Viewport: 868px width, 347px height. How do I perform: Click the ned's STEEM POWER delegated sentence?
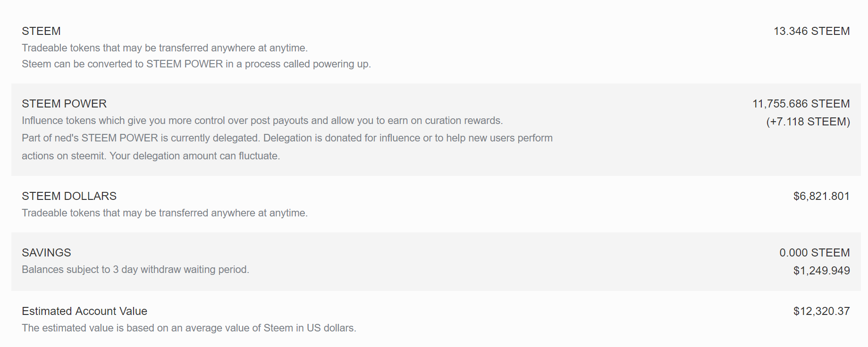tap(142, 138)
